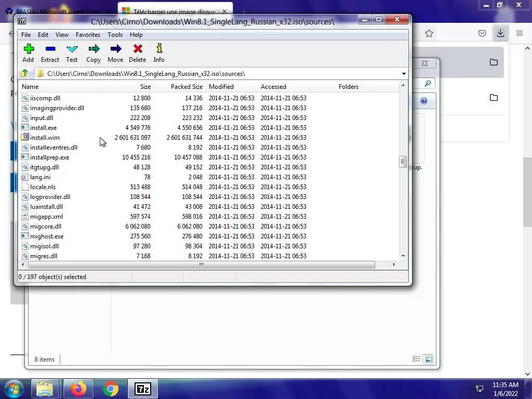Click the install.exe file icon
Image resolution: width=532 pixels, height=399 pixels.
pyautogui.click(x=25, y=127)
